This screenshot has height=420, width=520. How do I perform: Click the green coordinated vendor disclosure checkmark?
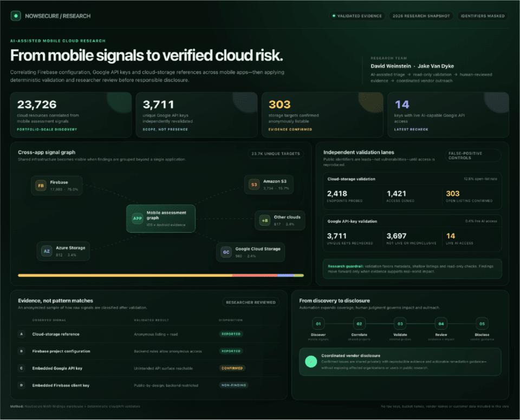(311, 362)
